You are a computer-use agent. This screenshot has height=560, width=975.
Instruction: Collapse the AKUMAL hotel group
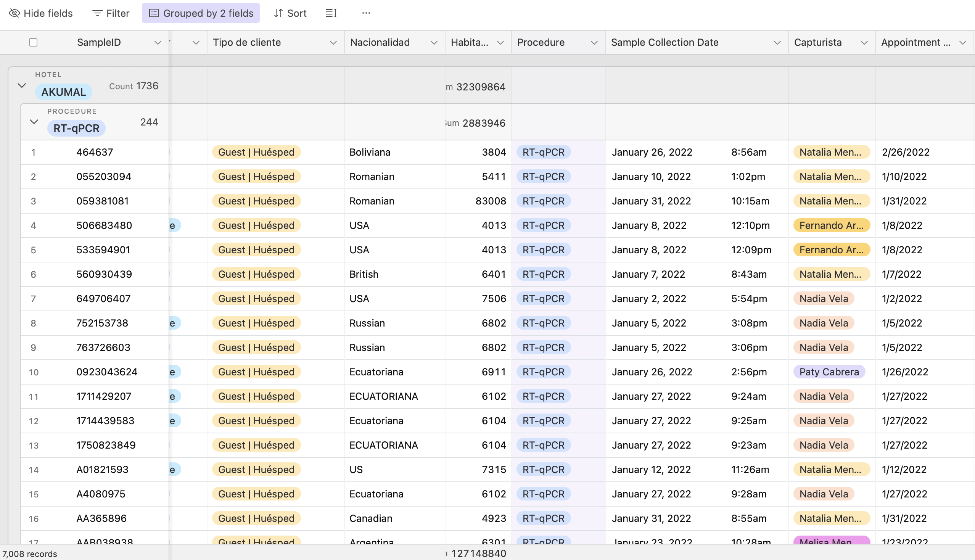coord(22,85)
